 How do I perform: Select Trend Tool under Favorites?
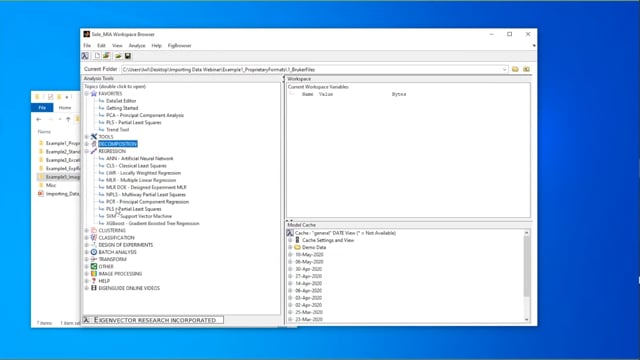(x=118, y=130)
